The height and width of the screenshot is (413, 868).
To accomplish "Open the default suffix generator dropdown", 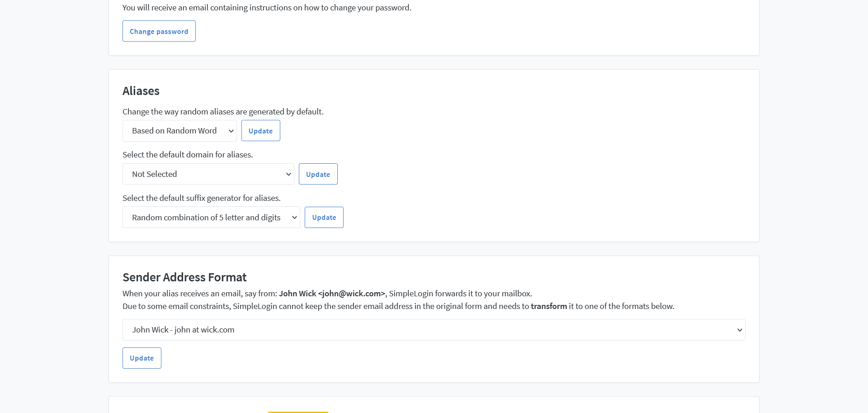I will click(x=211, y=218).
